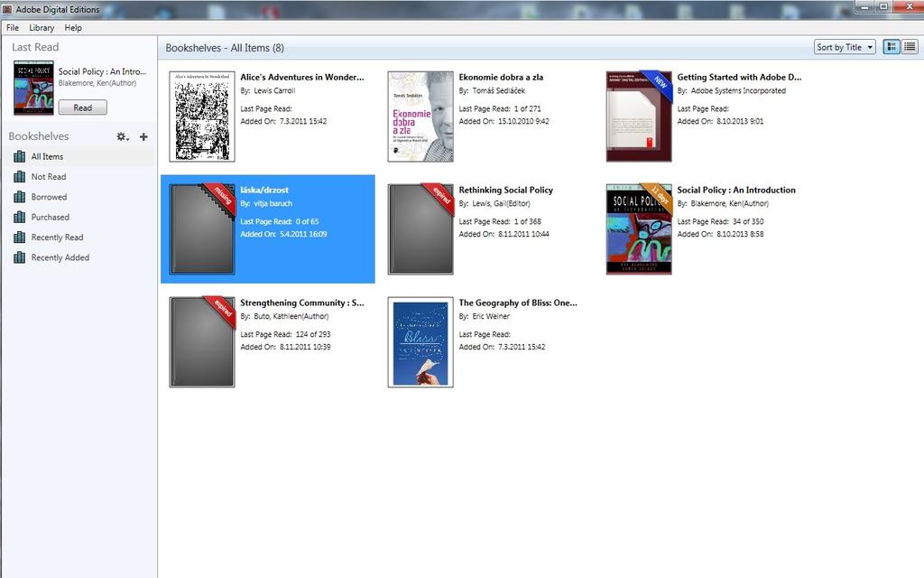924x578 pixels.
Task: Click the Not Read bookshelf label
Action: (x=49, y=176)
